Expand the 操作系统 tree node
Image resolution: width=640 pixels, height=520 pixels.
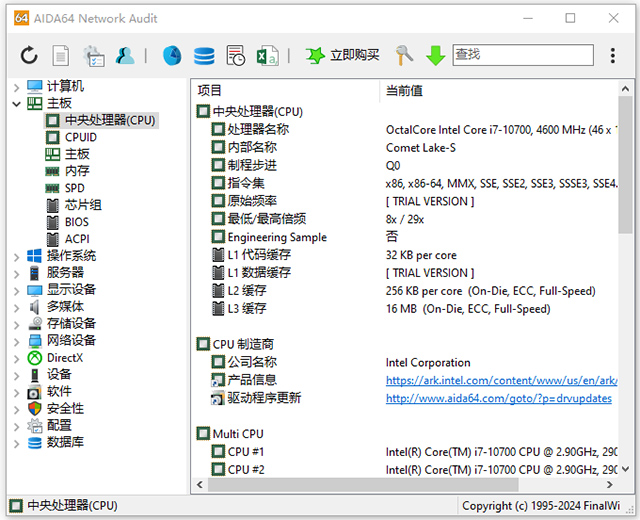click(x=16, y=257)
